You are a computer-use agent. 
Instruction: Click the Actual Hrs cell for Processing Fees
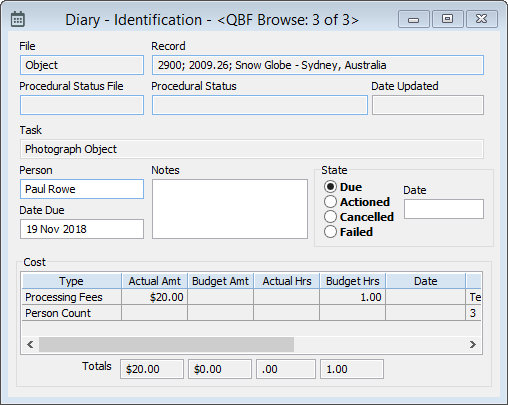tap(286, 297)
